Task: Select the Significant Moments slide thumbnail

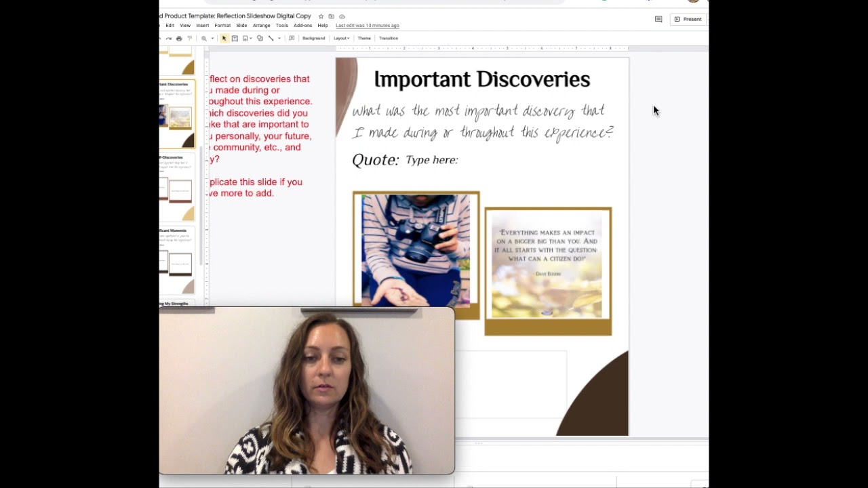Action: click(x=177, y=260)
